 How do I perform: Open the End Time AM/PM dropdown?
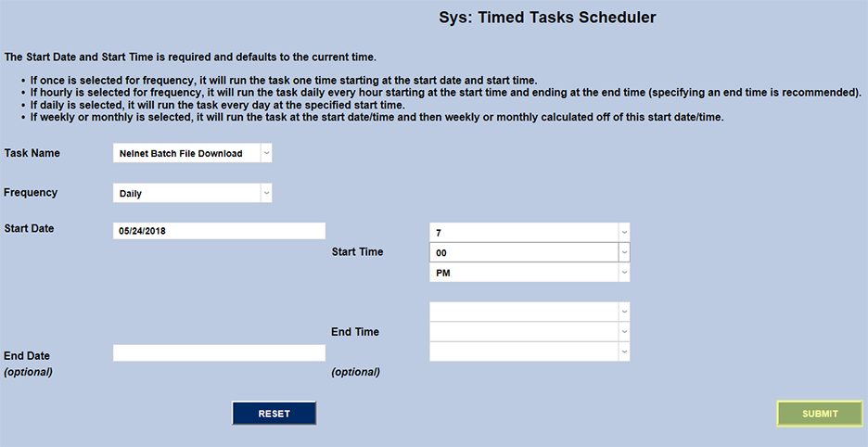tap(530, 351)
